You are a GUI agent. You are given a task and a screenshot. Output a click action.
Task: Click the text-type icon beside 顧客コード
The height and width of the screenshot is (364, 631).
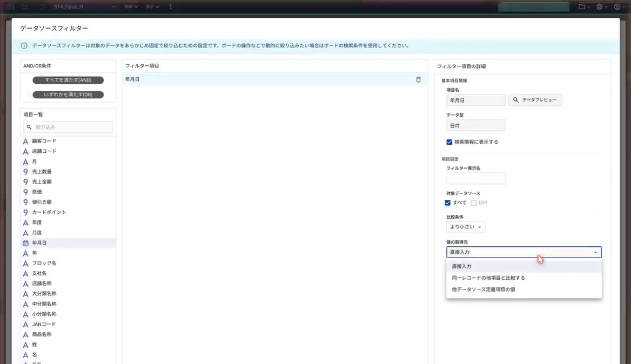[25, 141]
